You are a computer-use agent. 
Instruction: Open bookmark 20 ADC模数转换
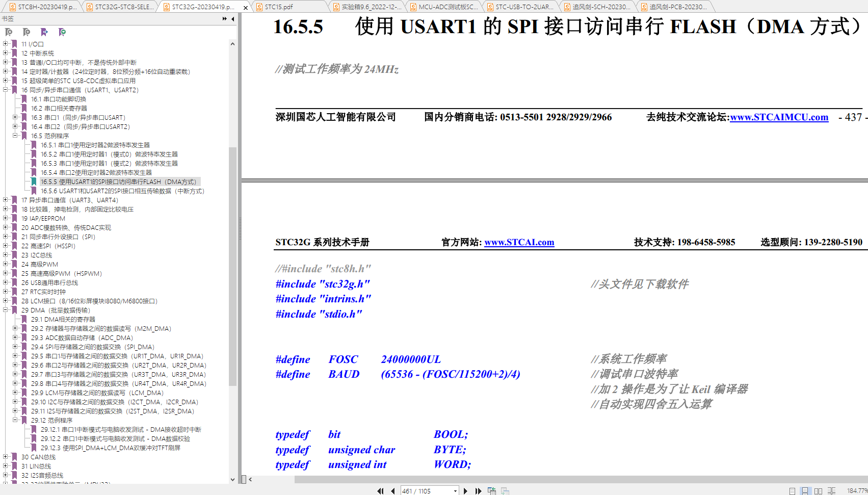pyautogui.click(x=66, y=228)
